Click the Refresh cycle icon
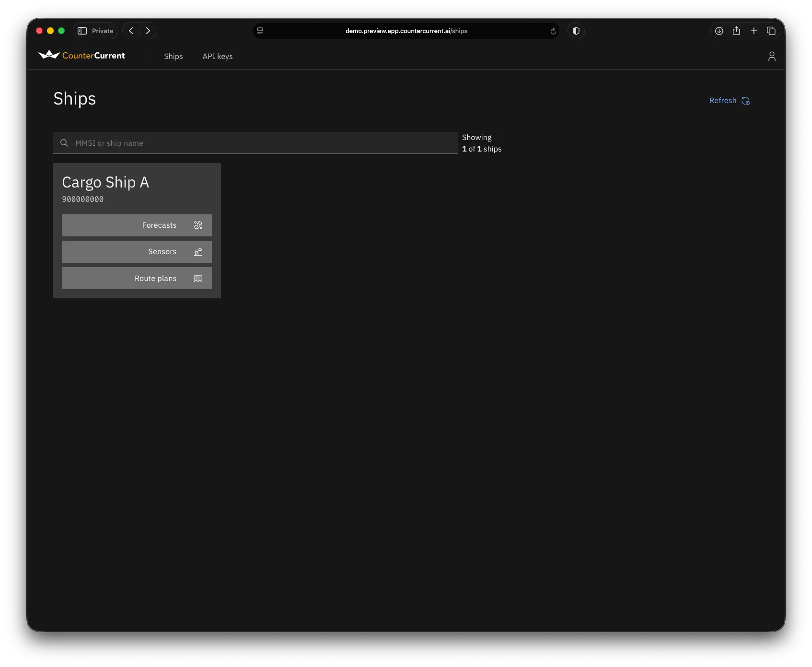 746,101
